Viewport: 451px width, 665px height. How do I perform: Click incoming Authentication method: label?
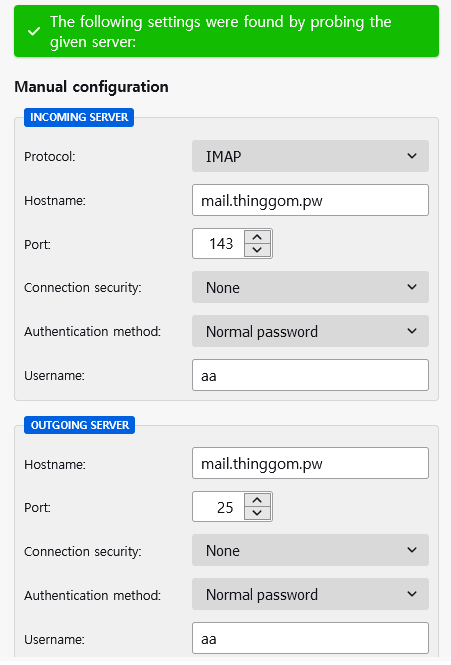pos(92,331)
